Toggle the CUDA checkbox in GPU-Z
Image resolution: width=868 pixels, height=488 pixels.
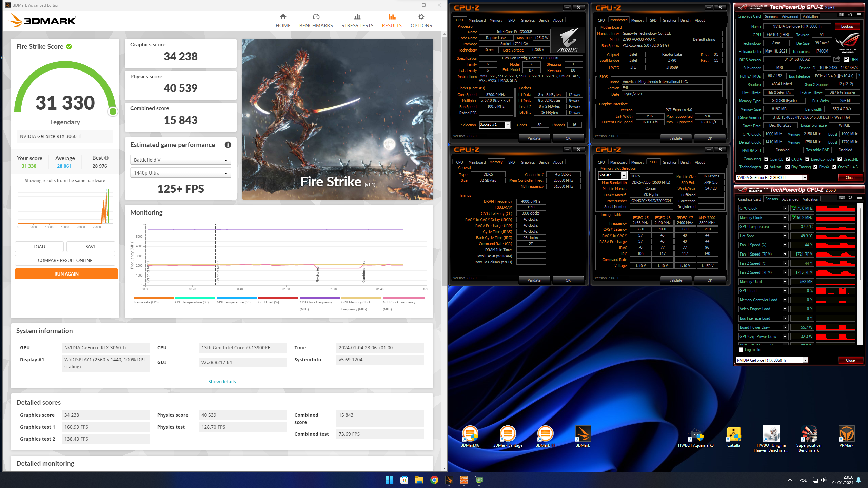[x=788, y=159]
